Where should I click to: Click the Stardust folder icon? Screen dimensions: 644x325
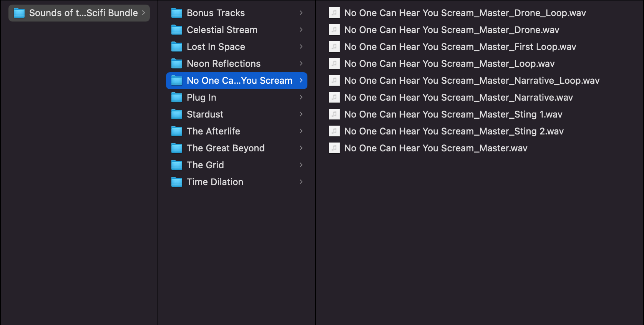[x=177, y=114]
